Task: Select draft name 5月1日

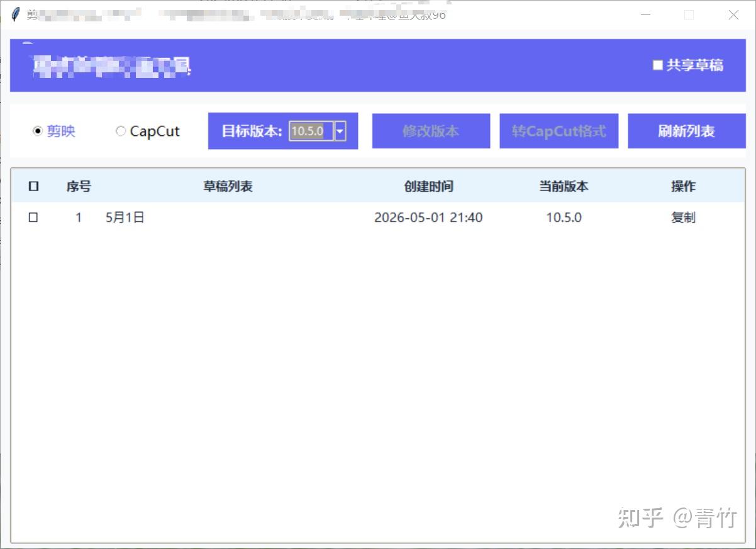Action: pyautogui.click(x=125, y=218)
